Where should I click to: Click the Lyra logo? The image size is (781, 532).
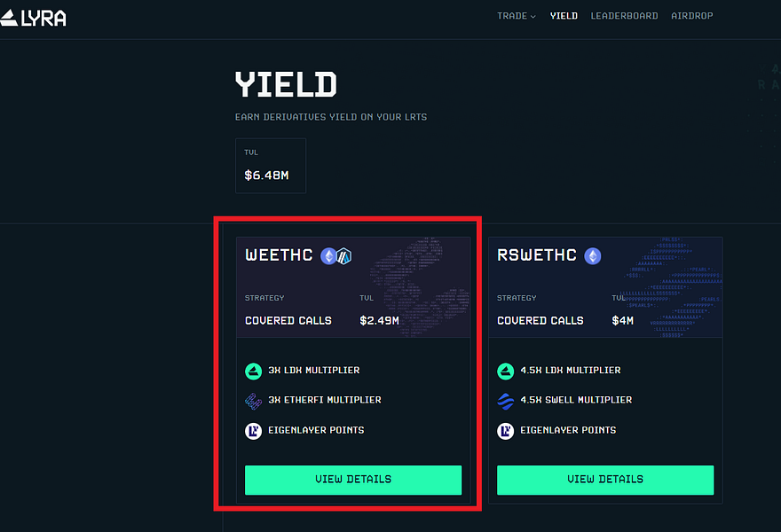(x=34, y=17)
